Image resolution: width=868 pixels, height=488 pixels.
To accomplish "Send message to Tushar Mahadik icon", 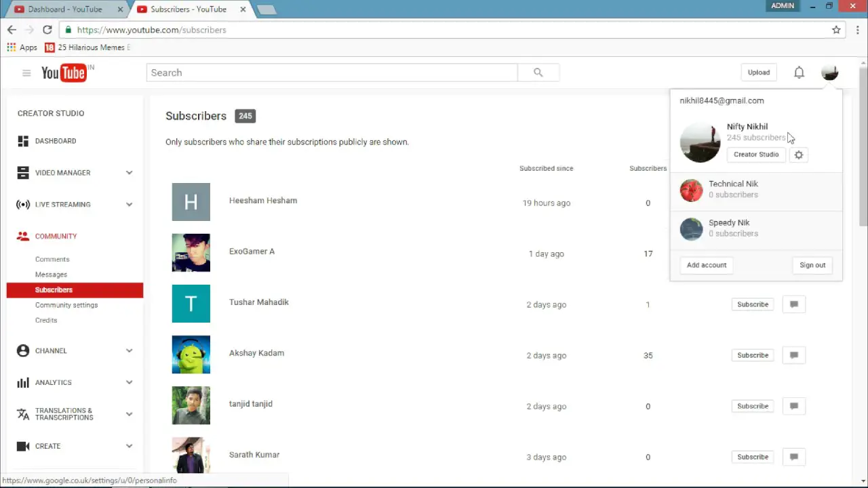I will (x=794, y=304).
